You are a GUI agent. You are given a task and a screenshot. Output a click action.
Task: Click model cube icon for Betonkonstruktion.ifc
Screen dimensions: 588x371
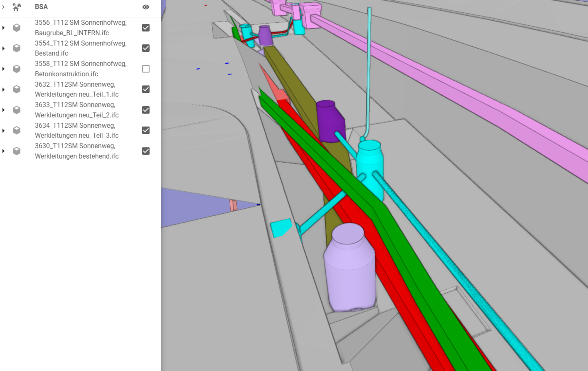[17, 69]
